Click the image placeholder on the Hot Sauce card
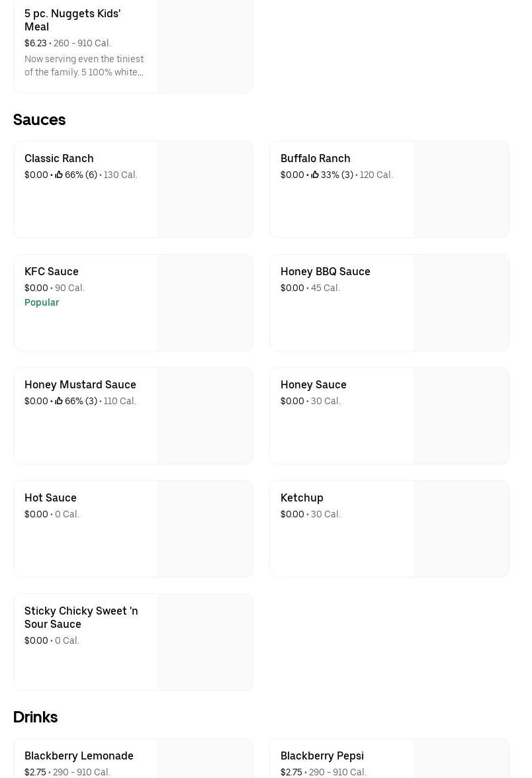 tap(204, 529)
